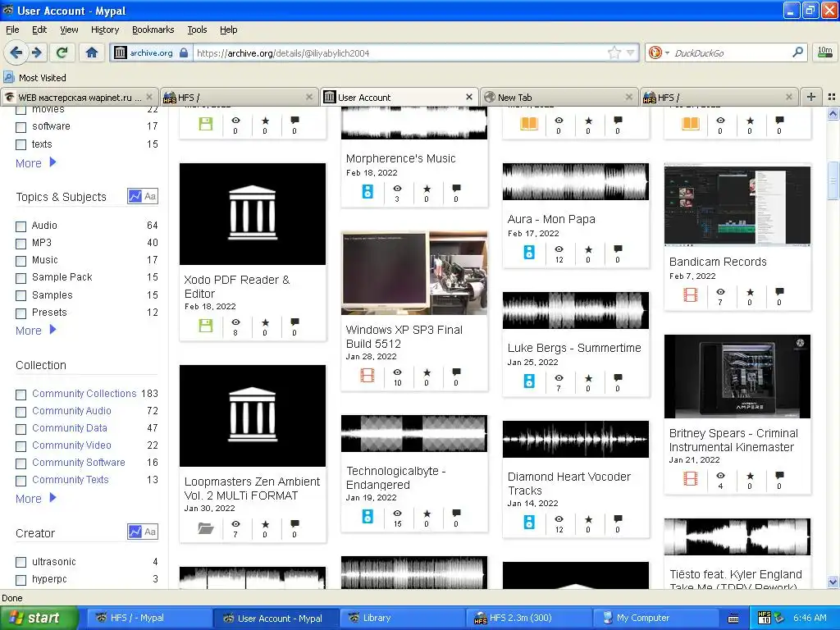
Task: Click the comment bubble under Technologicalbyte - Endangered
Action: click(456, 513)
